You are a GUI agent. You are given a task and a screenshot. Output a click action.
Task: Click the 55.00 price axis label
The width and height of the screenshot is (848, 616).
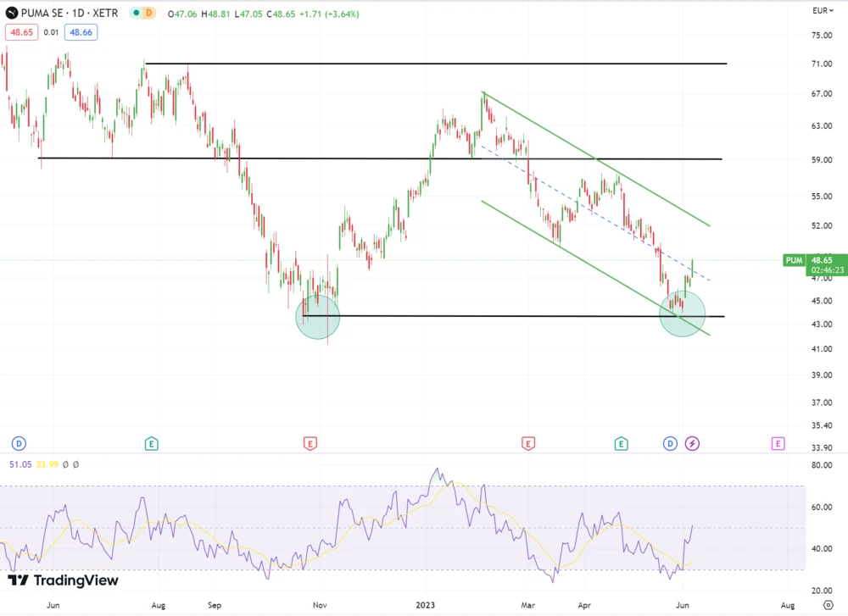tap(822, 196)
